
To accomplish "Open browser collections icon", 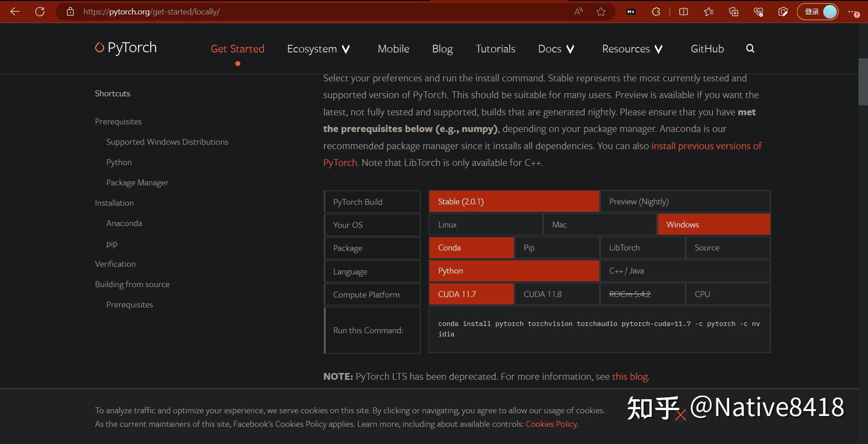I will click(734, 12).
